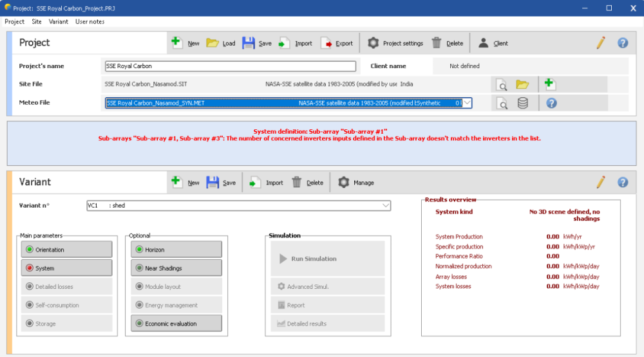Open the Load project folder icon
This screenshot has height=357, width=644.
pos(213,43)
